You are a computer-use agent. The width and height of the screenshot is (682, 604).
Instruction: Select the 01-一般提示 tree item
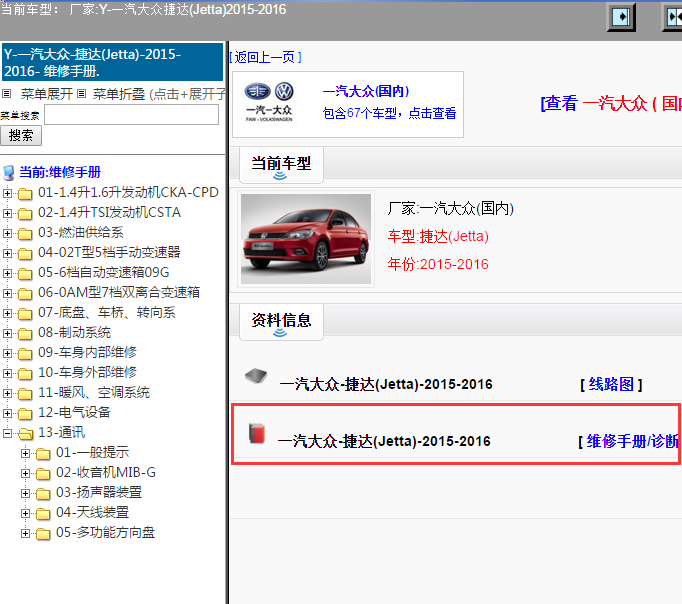[x=92, y=452]
